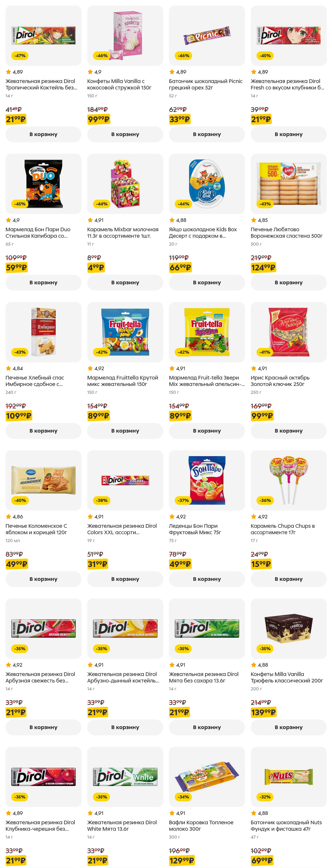Add Chupa Chups caramel to cart
Image resolution: width=332 pixels, height=868 pixels.
pyautogui.click(x=288, y=579)
